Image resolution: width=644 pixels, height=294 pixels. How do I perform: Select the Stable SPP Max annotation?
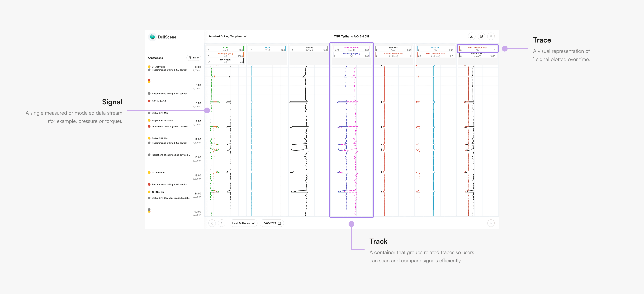click(x=160, y=113)
